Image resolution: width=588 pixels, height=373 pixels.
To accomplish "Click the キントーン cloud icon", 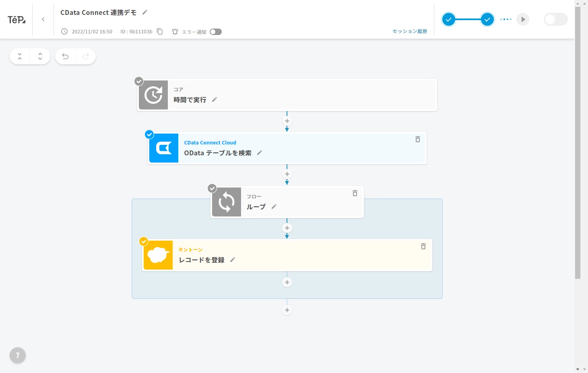I will (158, 255).
